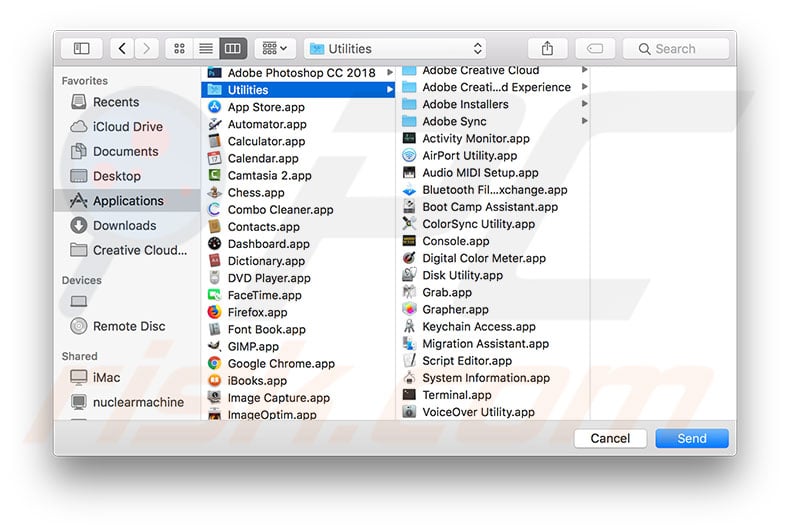Image resolution: width=790 pixels, height=532 pixels.
Task: Switch to icon view
Action: [x=179, y=48]
